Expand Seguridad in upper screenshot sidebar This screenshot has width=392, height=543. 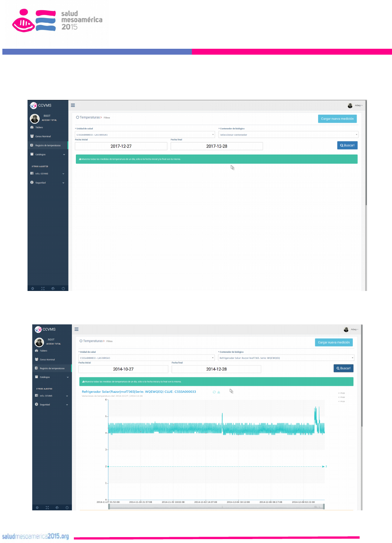click(x=48, y=182)
